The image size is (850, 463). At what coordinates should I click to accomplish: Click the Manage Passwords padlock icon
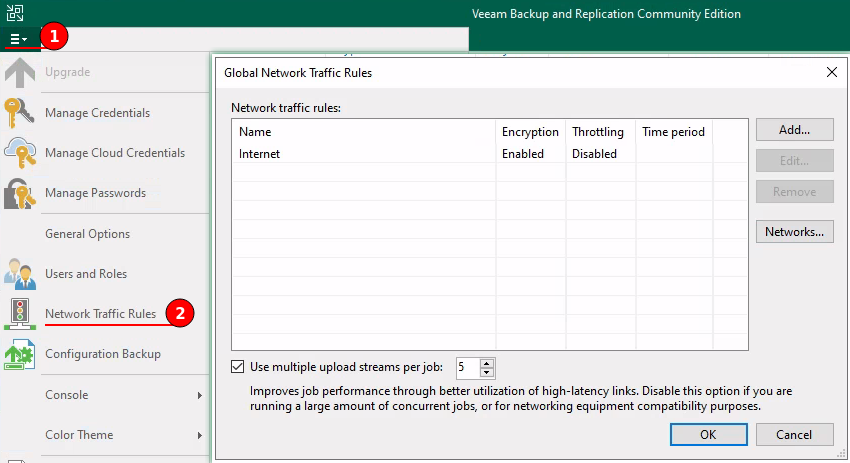[20, 194]
